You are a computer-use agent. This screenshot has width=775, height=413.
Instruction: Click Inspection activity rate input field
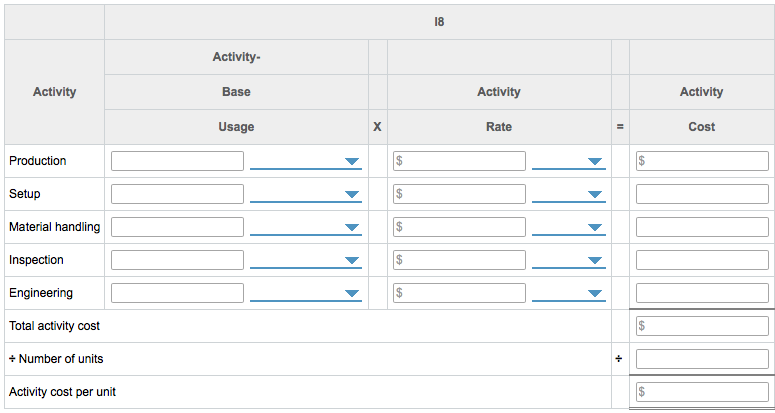click(x=459, y=260)
